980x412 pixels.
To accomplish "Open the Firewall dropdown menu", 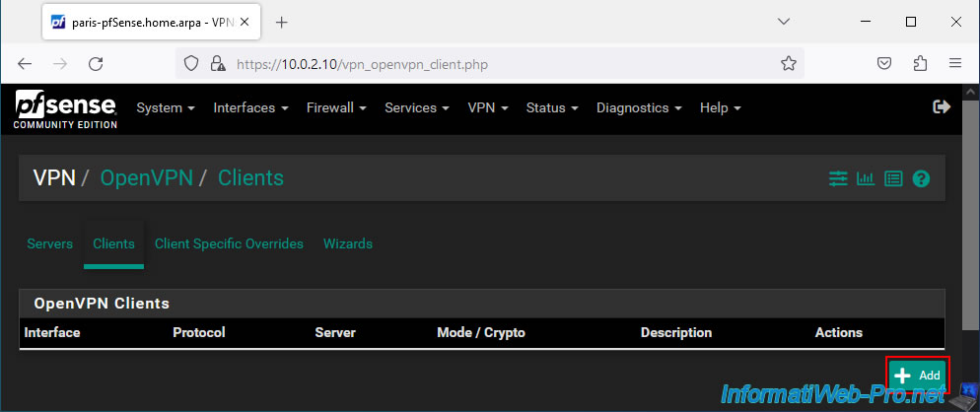I will [x=336, y=107].
